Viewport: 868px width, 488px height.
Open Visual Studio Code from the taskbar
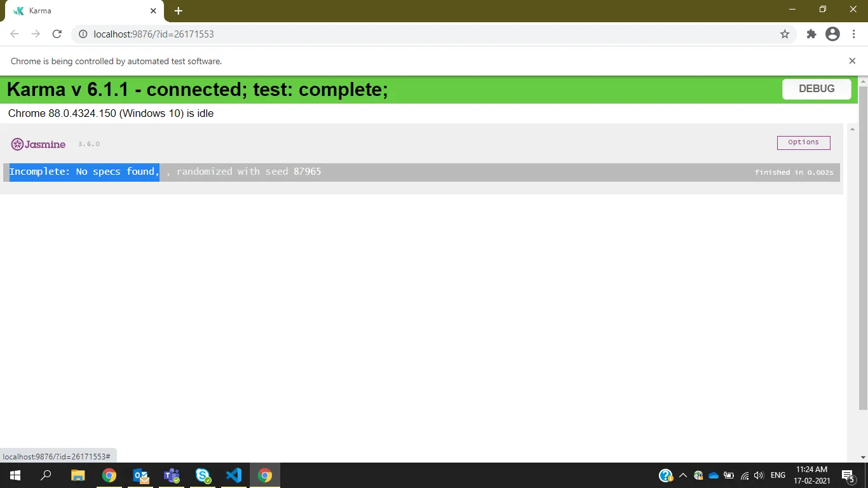pyautogui.click(x=234, y=475)
